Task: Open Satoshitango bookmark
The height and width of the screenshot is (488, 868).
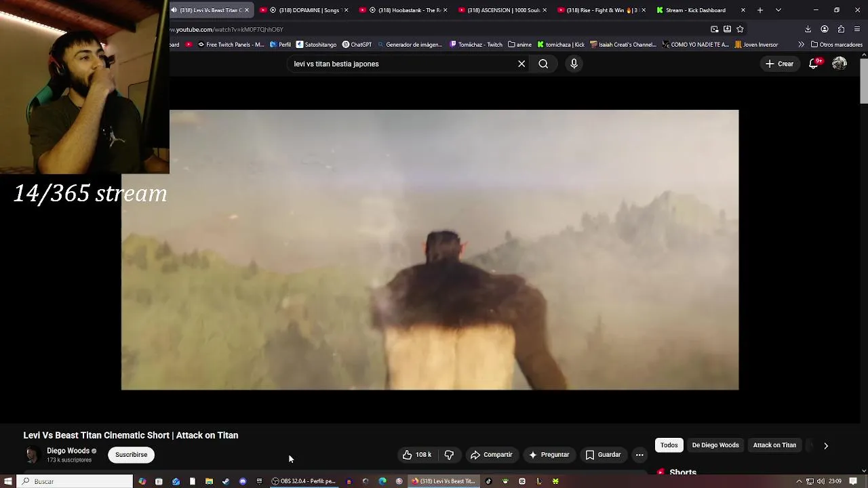Action: tap(316, 45)
